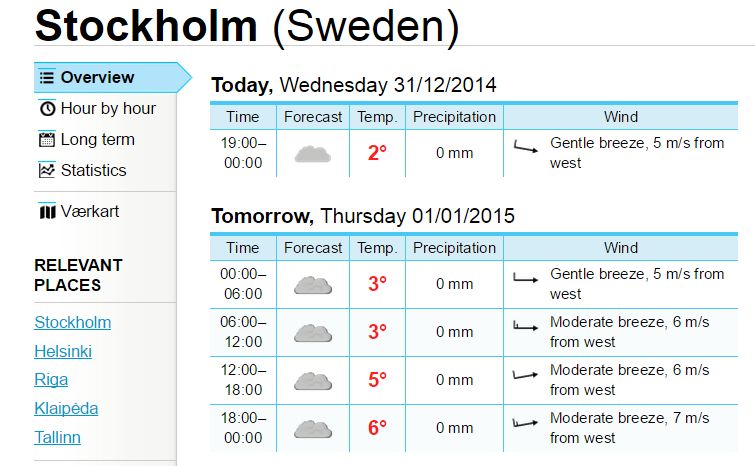Click the Værkart map icon
The image size is (755, 466).
[47, 211]
